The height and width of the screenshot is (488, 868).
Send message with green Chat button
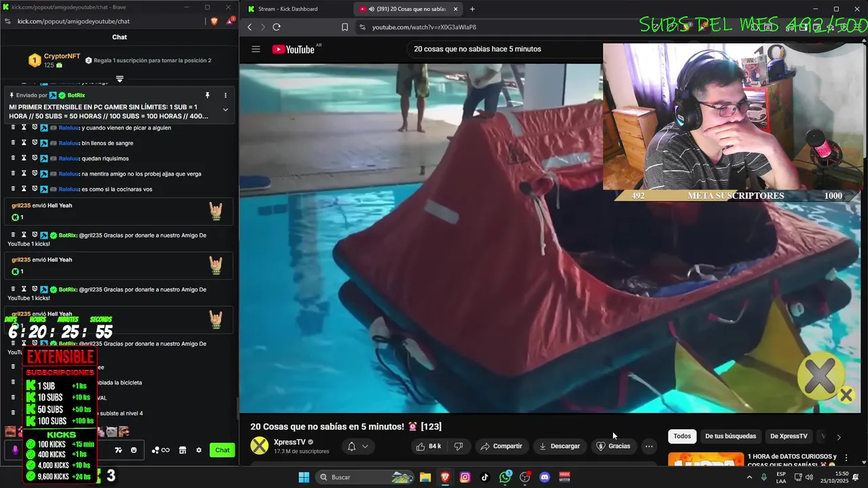pos(222,450)
